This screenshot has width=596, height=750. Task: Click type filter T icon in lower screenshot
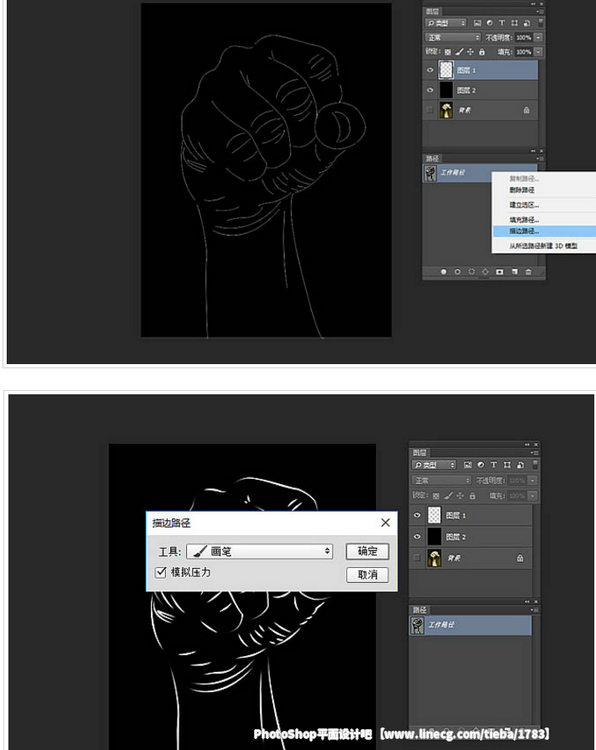[494, 464]
